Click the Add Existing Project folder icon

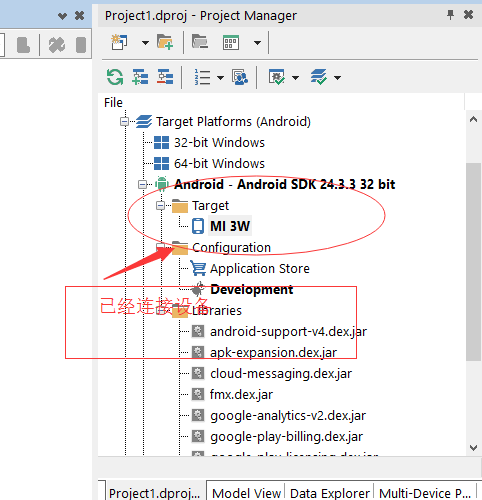point(165,42)
